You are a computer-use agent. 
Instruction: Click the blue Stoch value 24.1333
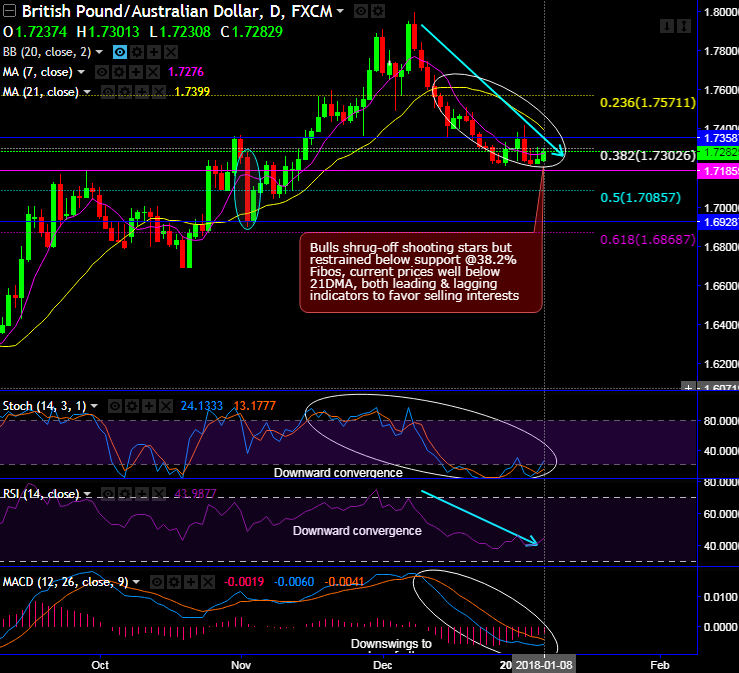pos(202,406)
